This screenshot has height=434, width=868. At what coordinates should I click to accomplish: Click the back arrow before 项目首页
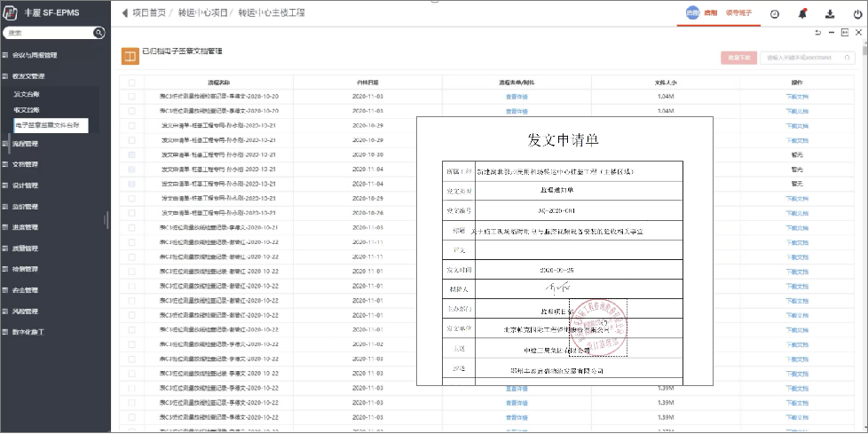point(124,13)
